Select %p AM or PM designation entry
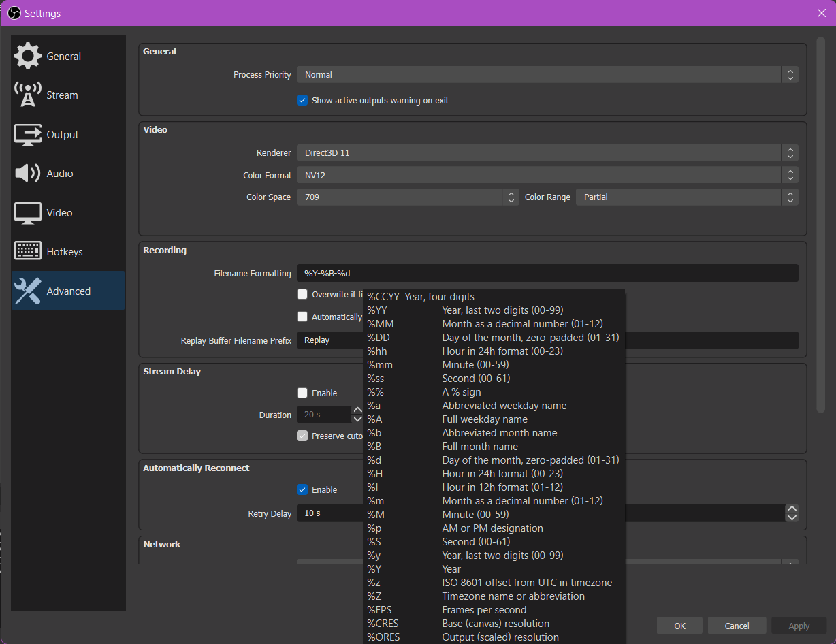836x644 pixels. click(494, 528)
